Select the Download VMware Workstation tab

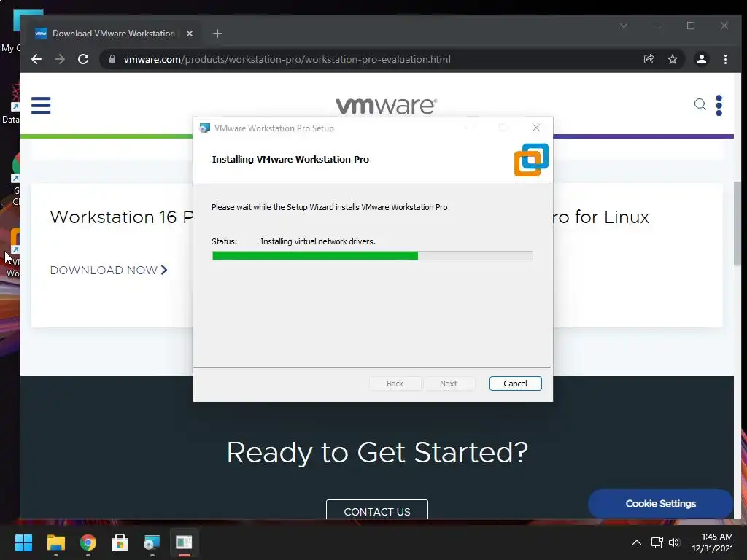click(x=113, y=34)
